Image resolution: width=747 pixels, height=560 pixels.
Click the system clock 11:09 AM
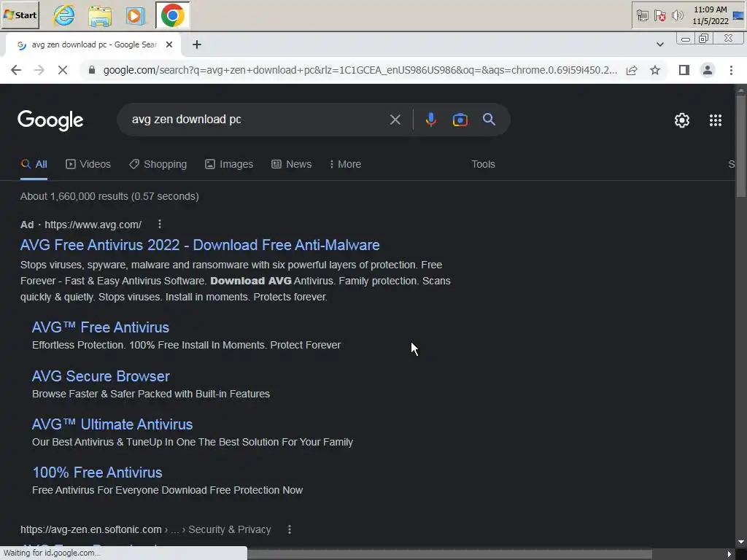711,9
